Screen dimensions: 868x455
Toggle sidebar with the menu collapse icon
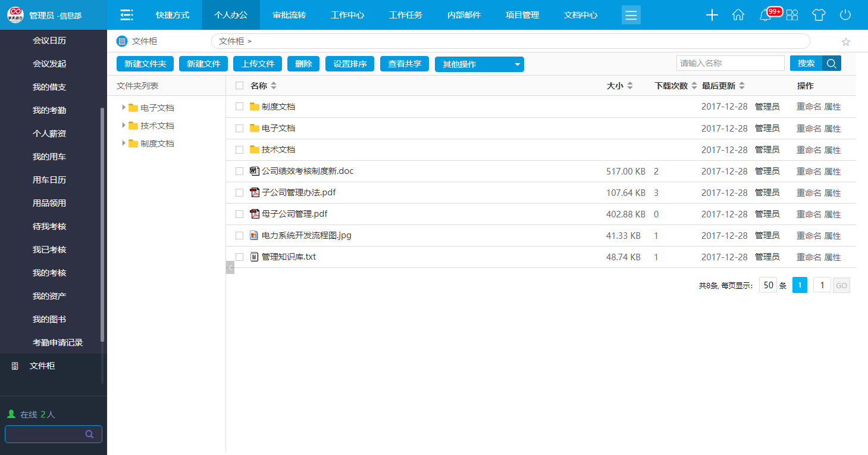click(126, 15)
